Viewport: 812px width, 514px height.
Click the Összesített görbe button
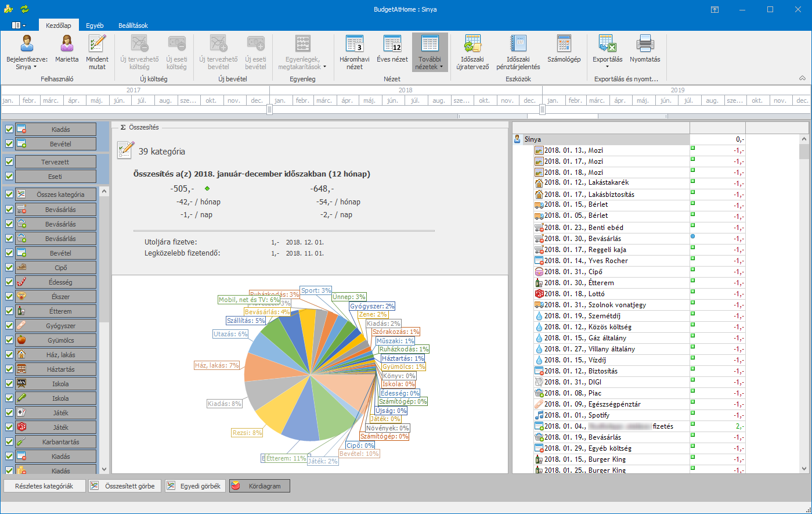point(124,486)
